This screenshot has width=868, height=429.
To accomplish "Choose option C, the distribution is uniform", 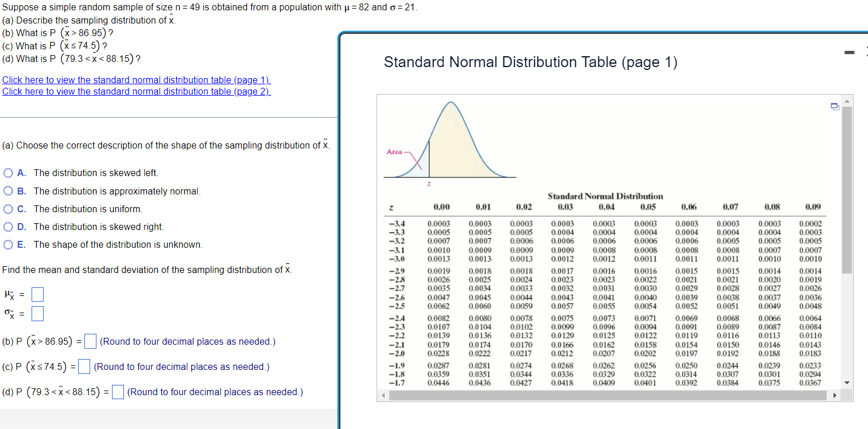I will click(x=7, y=209).
